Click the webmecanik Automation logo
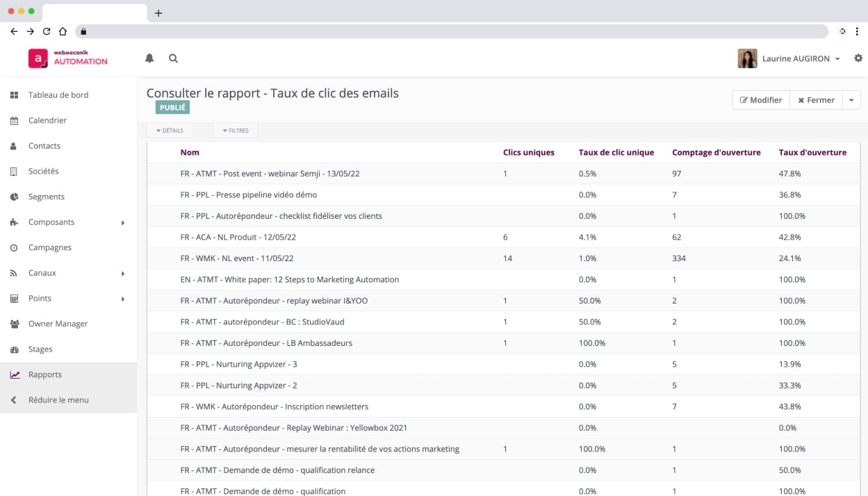This screenshot has height=496, width=868. [68, 58]
